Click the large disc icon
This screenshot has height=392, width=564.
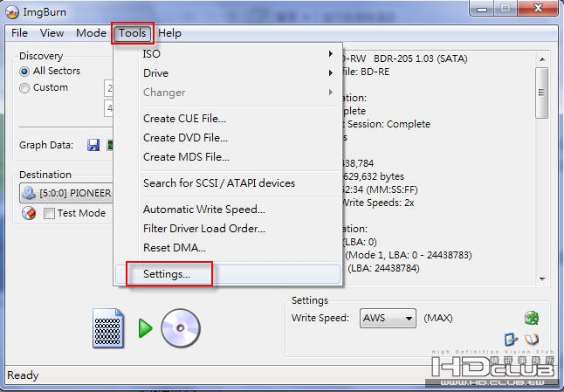click(180, 328)
